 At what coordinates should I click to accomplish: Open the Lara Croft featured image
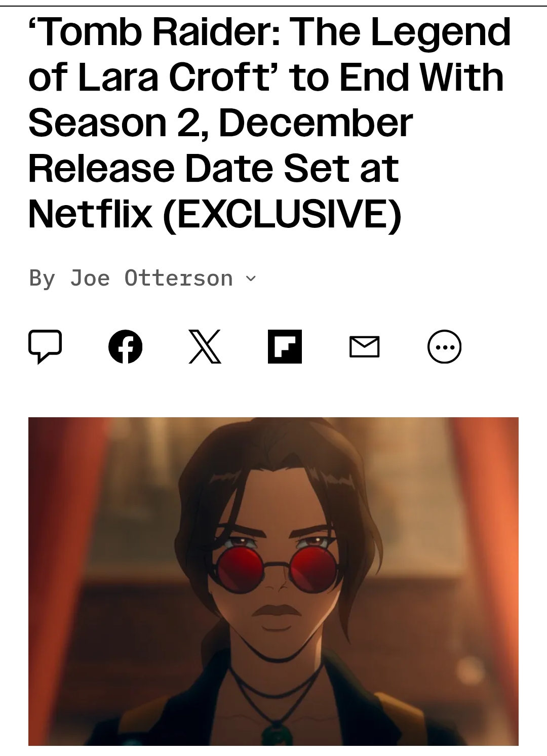tap(273, 581)
